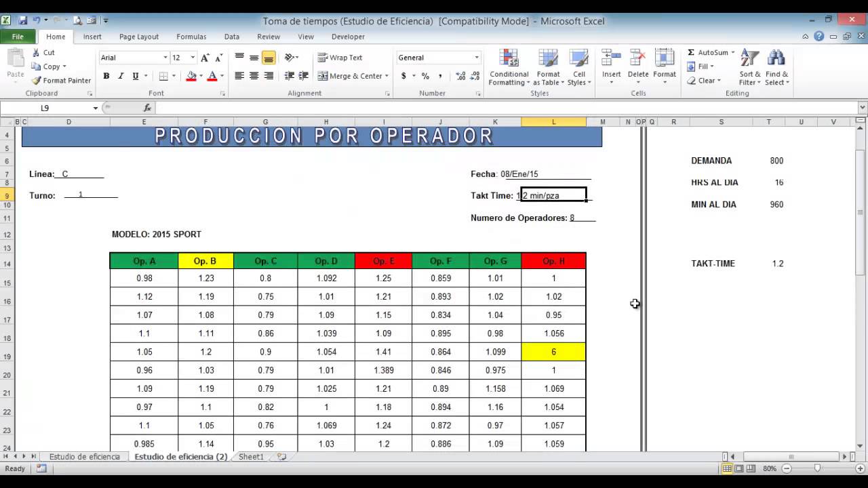This screenshot has height=488, width=868.
Task: Click the Excel Help question mark icon
Action: point(818,37)
